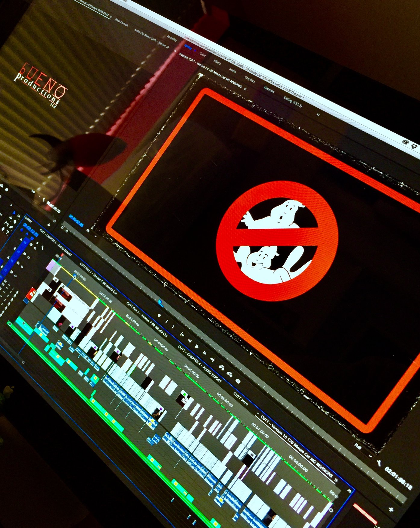
Task: Open the Source monitor button editor plus
Action: coord(49,225)
